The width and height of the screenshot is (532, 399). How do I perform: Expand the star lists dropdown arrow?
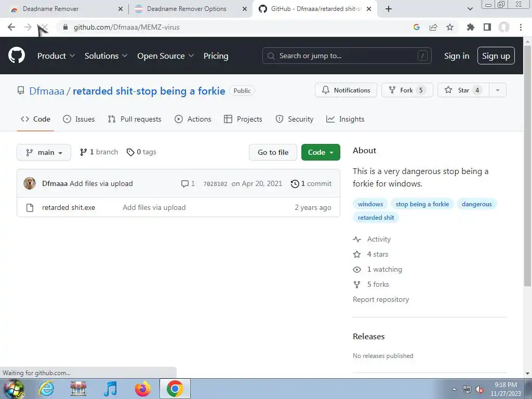pyautogui.click(x=498, y=90)
